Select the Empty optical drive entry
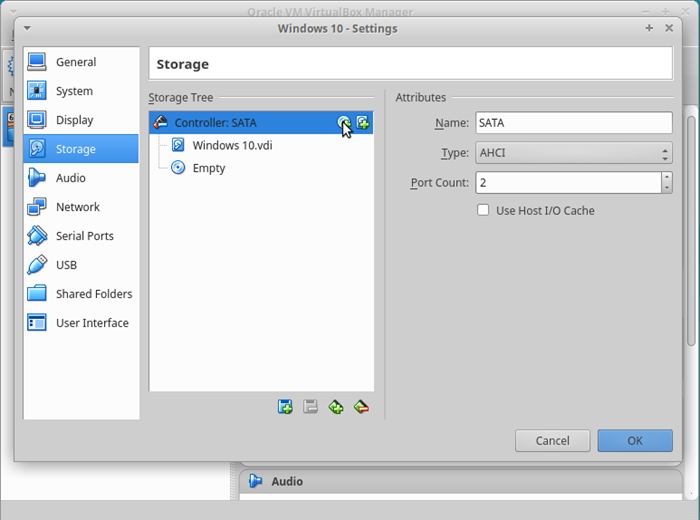The height and width of the screenshot is (520, 700). (x=261, y=168)
